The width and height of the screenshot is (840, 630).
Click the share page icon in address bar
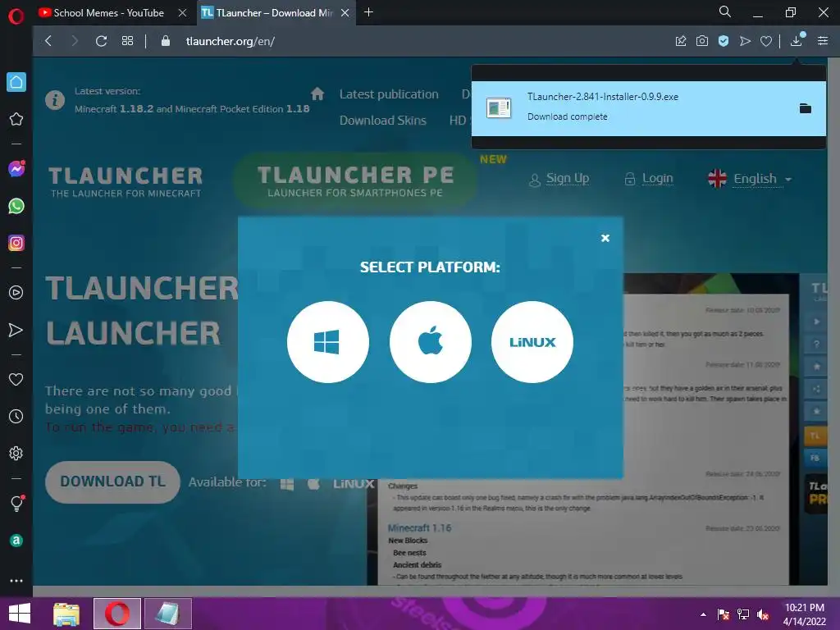680,41
